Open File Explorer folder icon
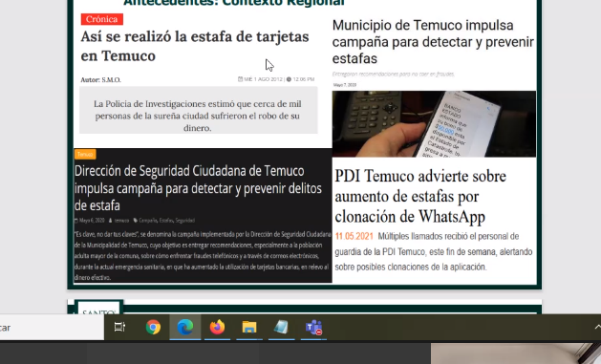The height and width of the screenshot is (364, 601). (x=249, y=327)
